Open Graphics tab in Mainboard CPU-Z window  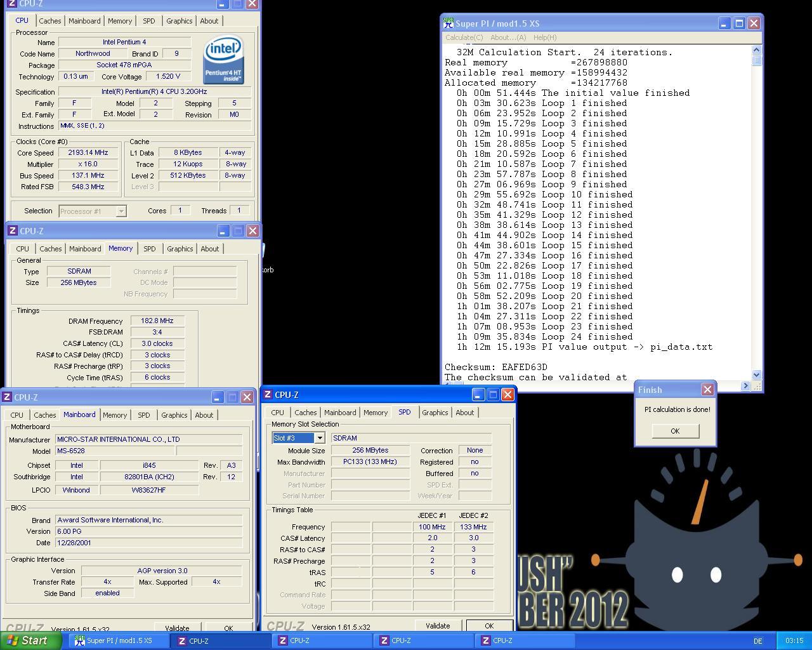click(x=174, y=415)
